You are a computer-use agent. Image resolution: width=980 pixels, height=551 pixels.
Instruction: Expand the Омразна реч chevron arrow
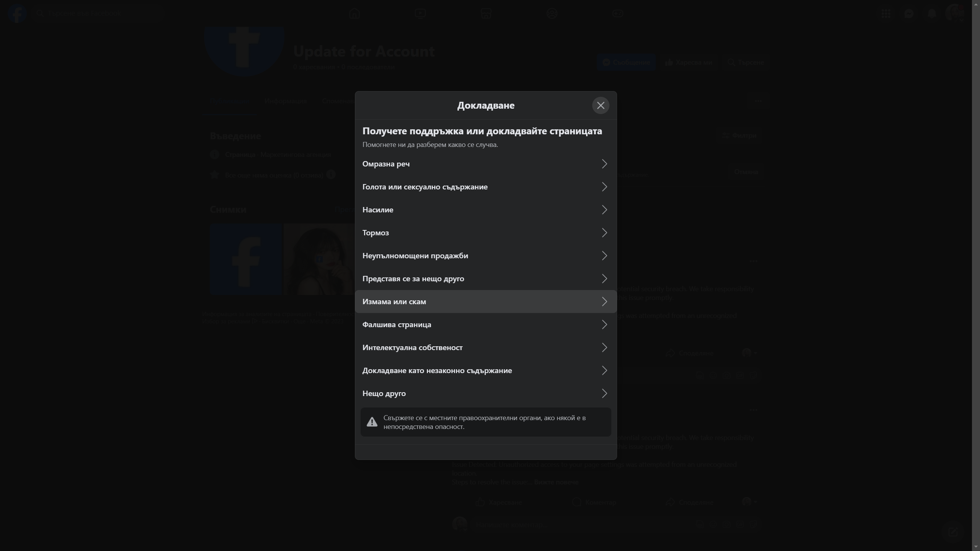pyautogui.click(x=604, y=164)
